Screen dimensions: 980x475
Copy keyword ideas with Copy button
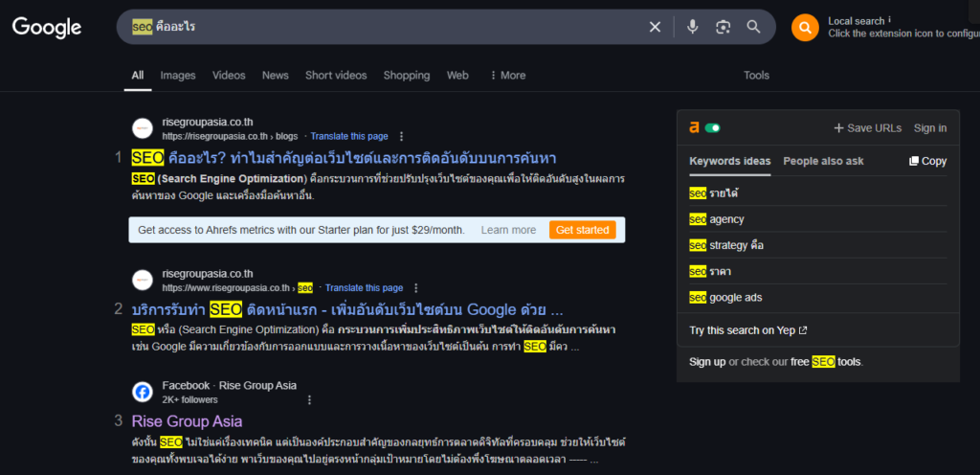[x=927, y=161]
